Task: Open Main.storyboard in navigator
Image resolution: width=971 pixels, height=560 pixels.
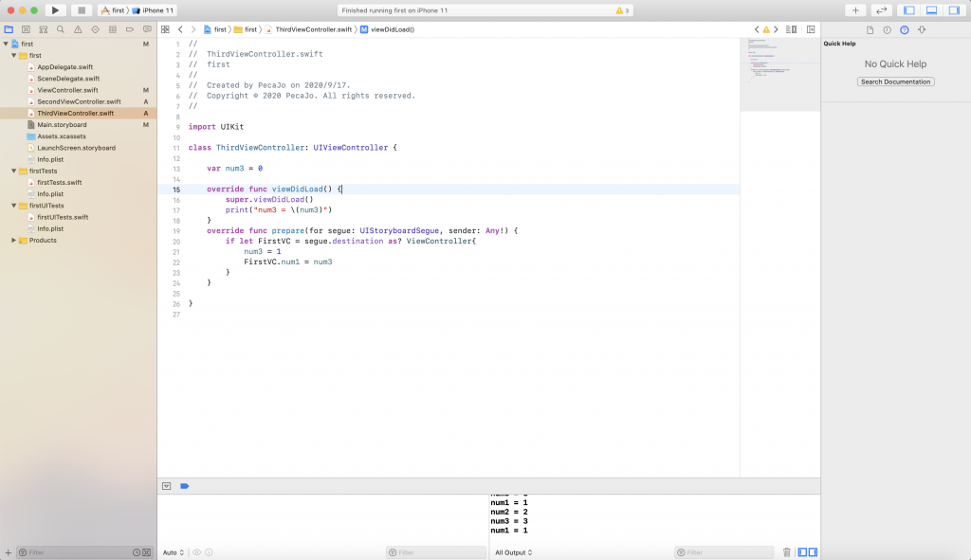Action: [62, 125]
